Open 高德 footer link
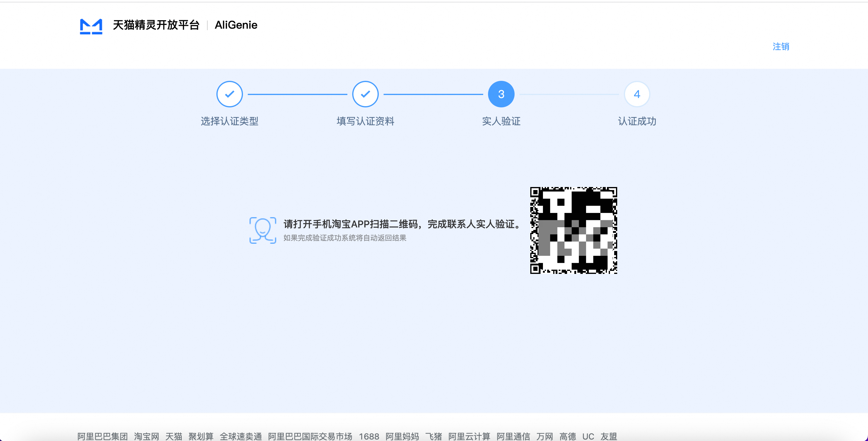868x441 pixels. pos(568,436)
